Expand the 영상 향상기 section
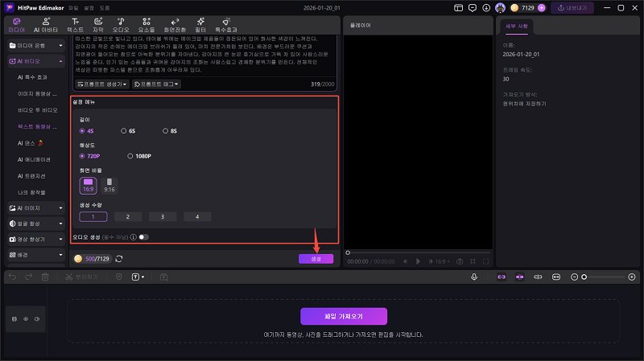Viewport: 644px width, 361px height. click(36, 239)
